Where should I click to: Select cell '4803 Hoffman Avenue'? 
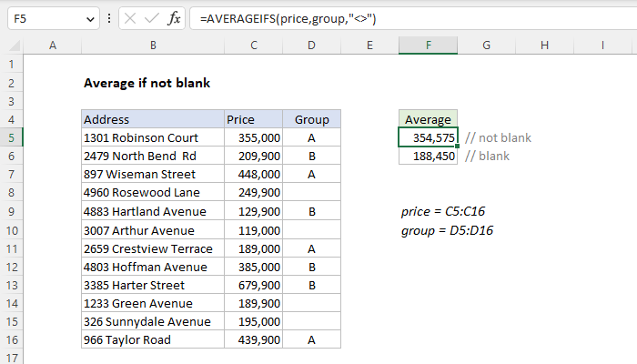(153, 267)
